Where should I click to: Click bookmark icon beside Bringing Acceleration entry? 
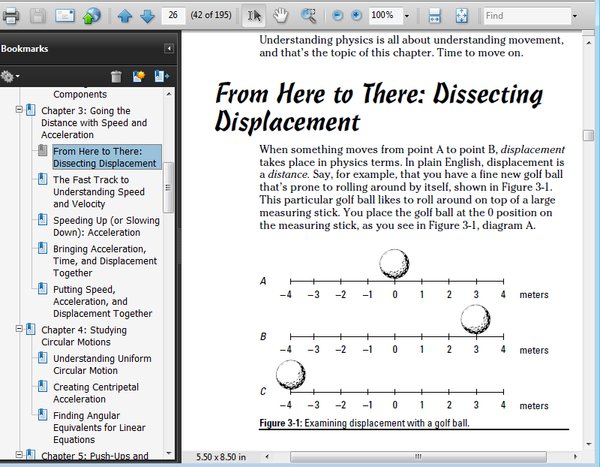tap(43, 248)
